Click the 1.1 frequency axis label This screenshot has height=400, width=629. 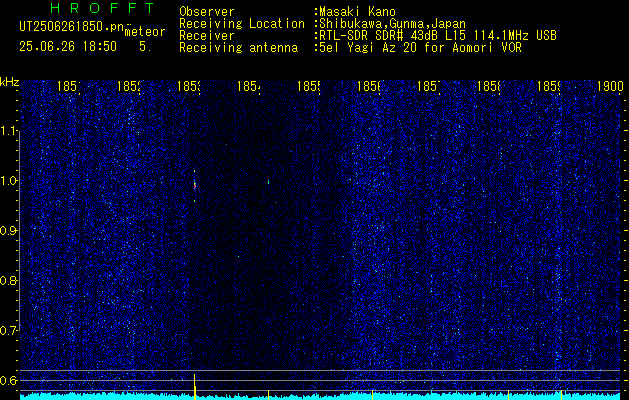pyautogui.click(x=10, y=131)
